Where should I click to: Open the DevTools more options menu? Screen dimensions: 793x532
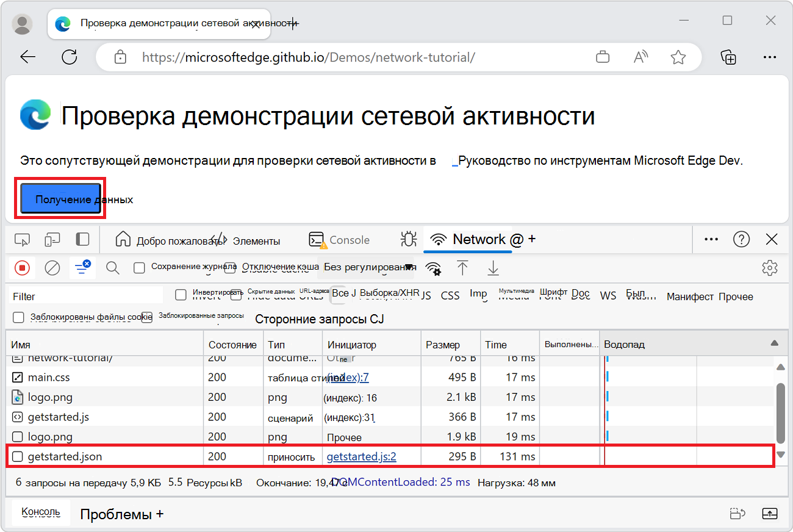tap(711, 239)
